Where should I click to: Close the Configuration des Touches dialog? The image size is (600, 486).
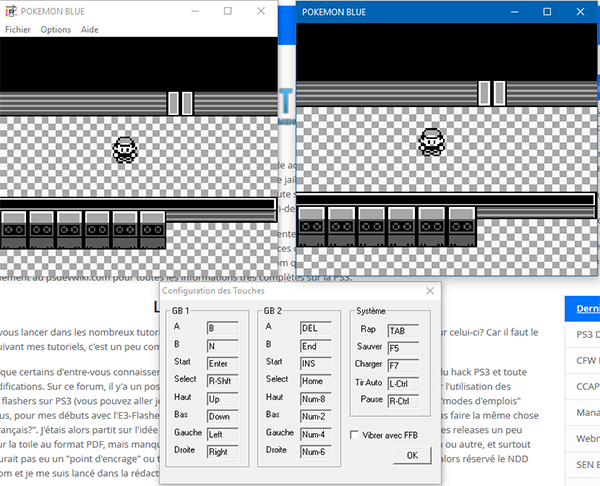coord(430,291)
